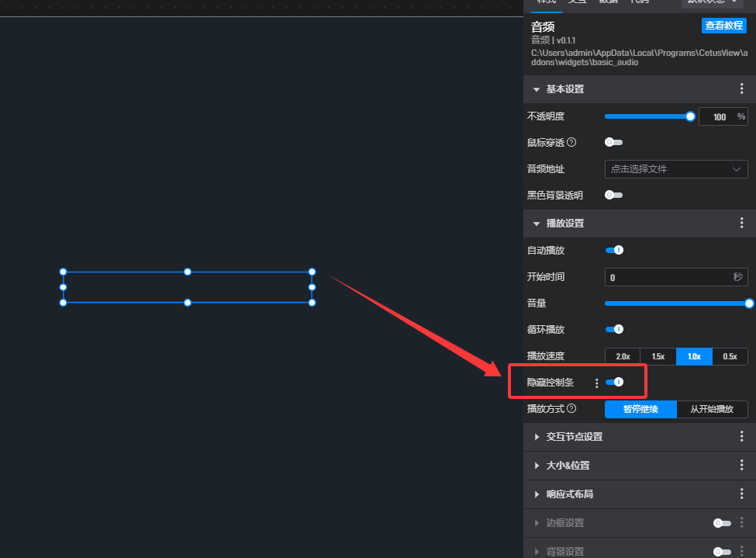Click the right-middle handle of the audio widget
This screenshot has height=558, width=756.
coord(312,287)
